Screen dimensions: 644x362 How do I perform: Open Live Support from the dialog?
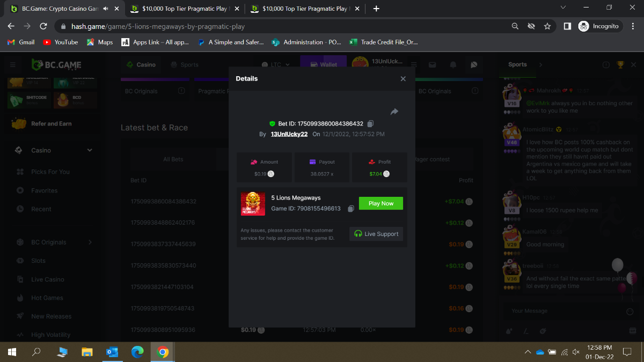[x=376, y=234]
